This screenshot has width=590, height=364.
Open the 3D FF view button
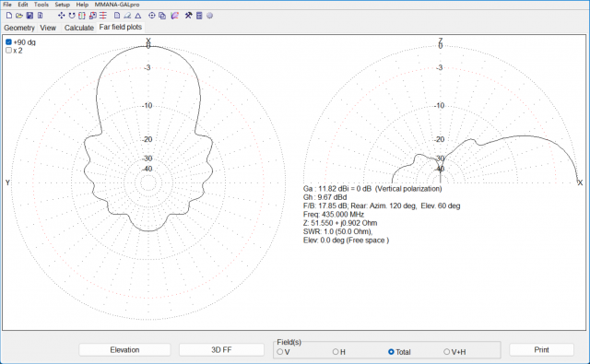(221, 349)
